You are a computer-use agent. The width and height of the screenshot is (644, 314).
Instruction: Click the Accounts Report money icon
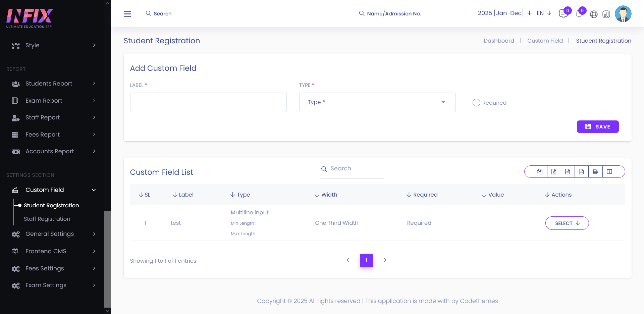click(x=15, y=152)
